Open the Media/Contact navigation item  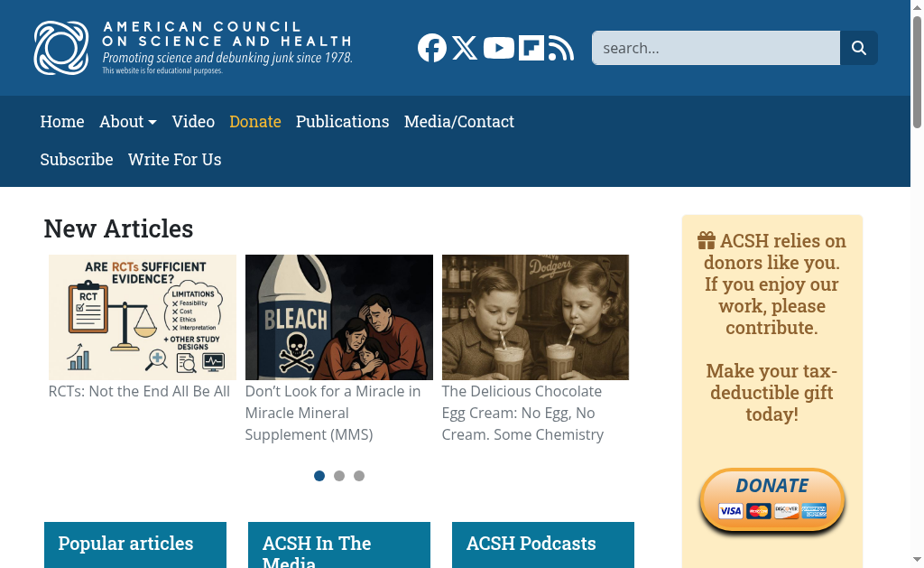coord(458,122)
